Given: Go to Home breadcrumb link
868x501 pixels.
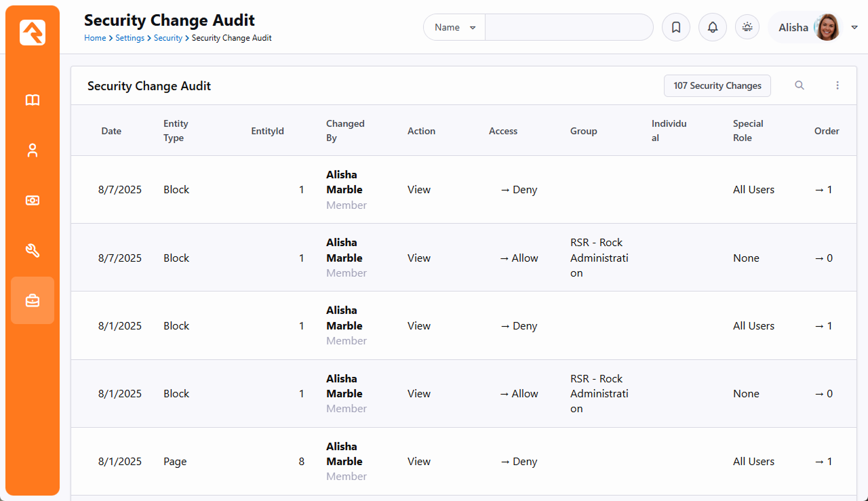Looking at the screenshot, I should (x=95, y=38).
